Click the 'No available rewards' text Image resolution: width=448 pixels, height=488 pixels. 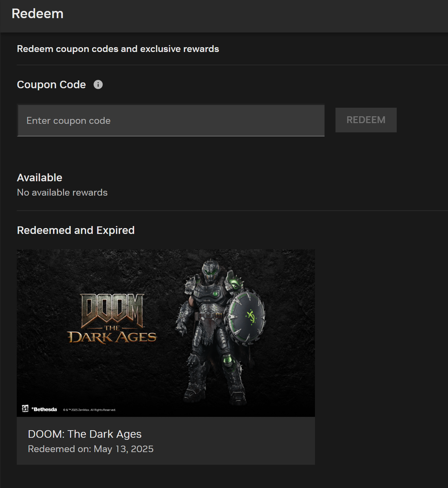click(x=62, y=193)
